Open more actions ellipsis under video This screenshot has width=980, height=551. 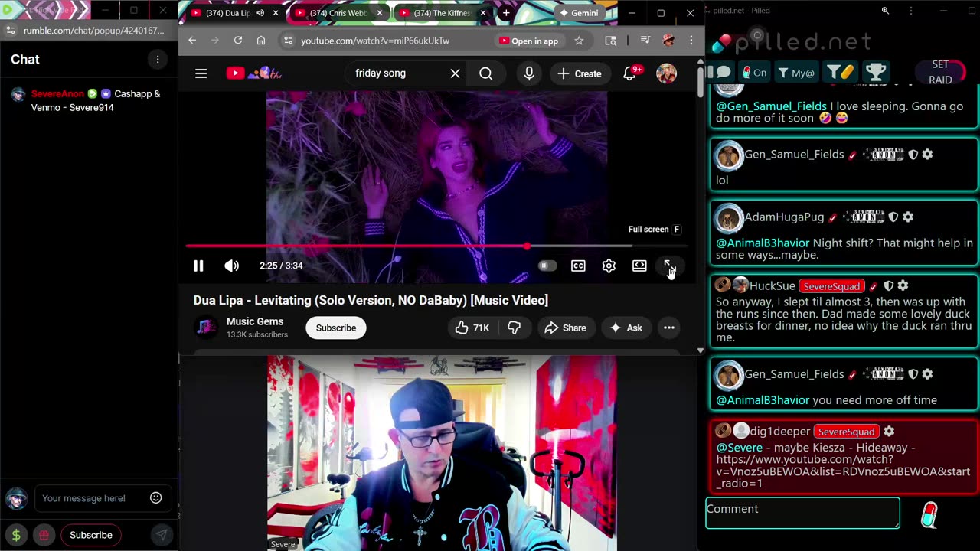coord(669,328)
